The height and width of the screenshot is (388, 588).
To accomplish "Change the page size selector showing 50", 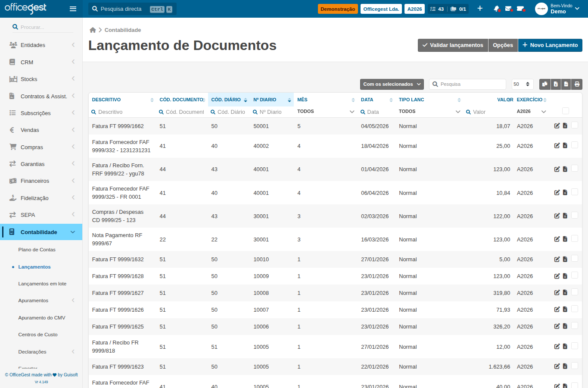I will 523,84.
